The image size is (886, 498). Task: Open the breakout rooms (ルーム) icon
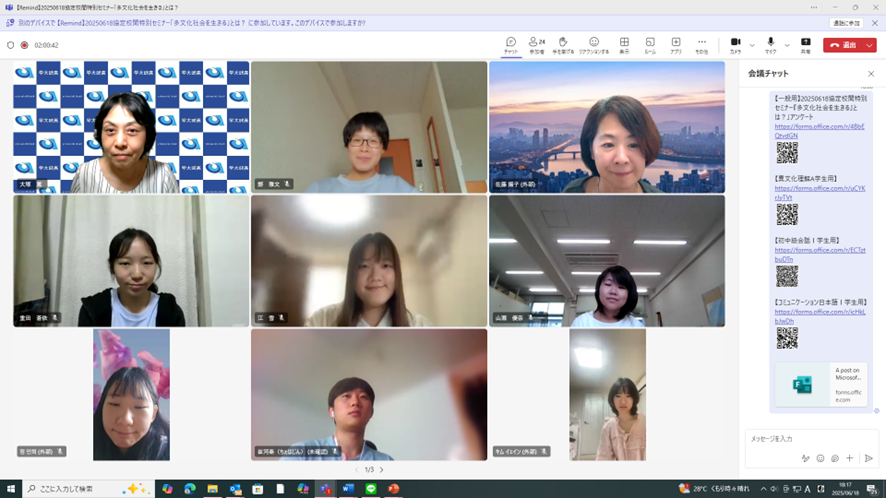pos(650,44)
